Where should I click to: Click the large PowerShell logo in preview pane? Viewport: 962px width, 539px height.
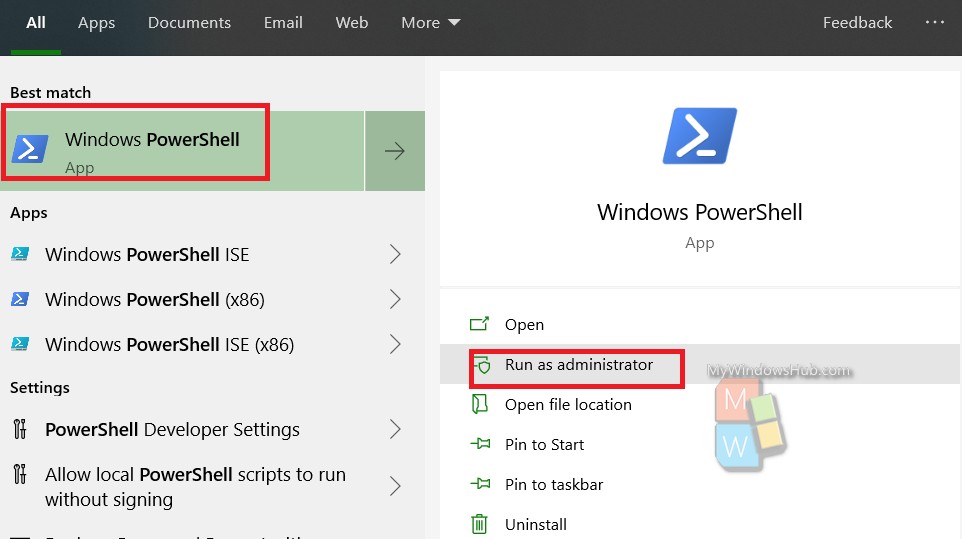tap(700, 136)
